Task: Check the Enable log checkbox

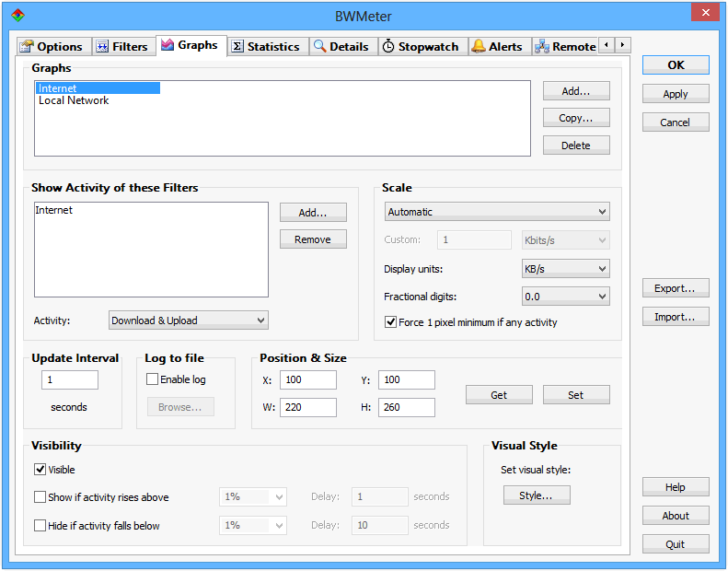Action: pyautogui.click(x=152, y=379)
